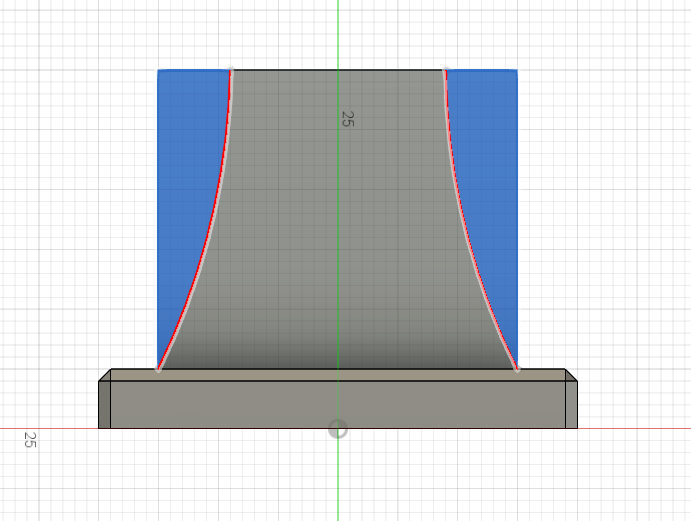
Task: Click the 25 label on the vertical axis
Action: point(347,118)
